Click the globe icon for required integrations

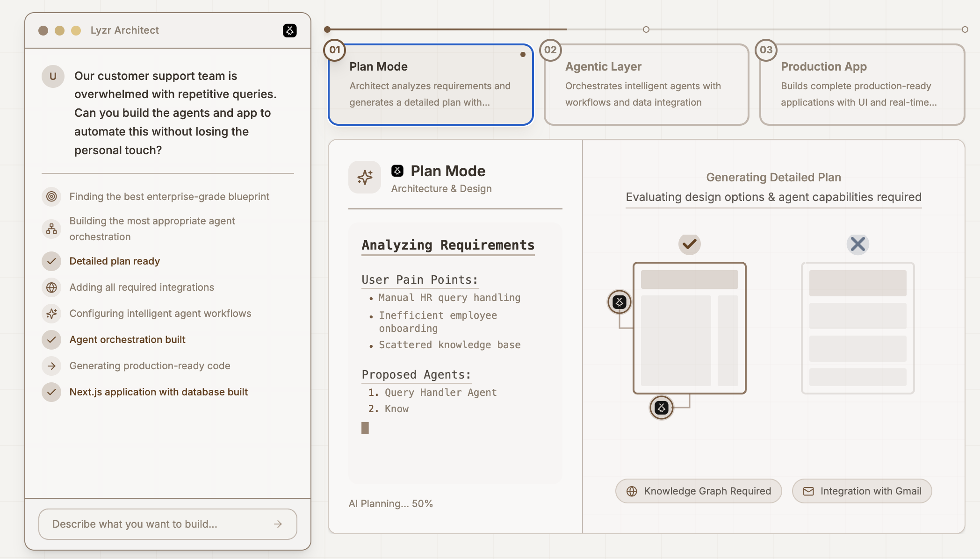pyautogui.click(x=51, y=287)
